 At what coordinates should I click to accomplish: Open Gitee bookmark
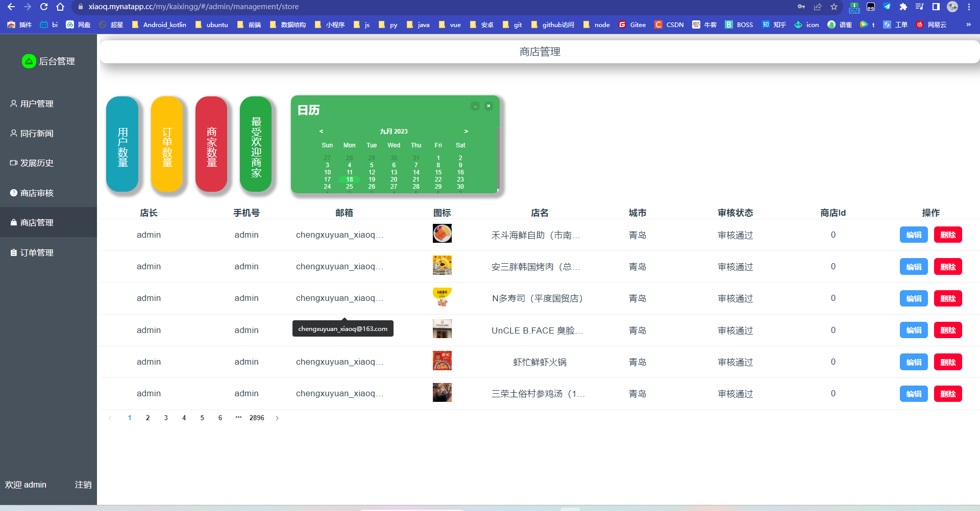pyautogui.click(x=632, y=24)
